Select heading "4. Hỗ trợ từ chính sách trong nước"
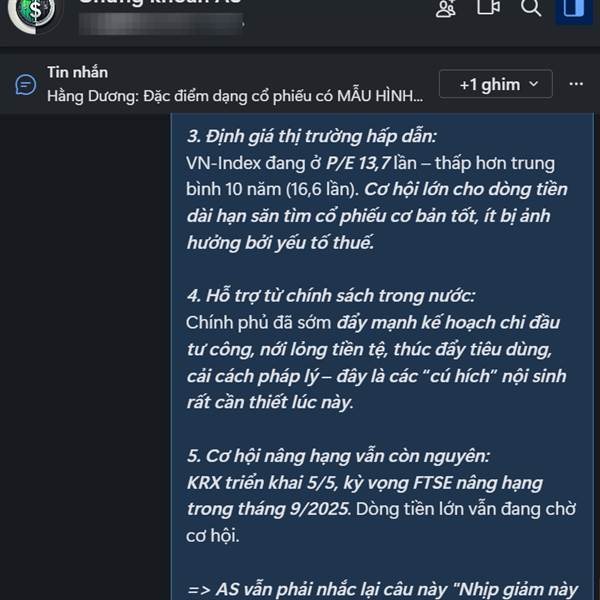The image size is (600, 600). 331,296
